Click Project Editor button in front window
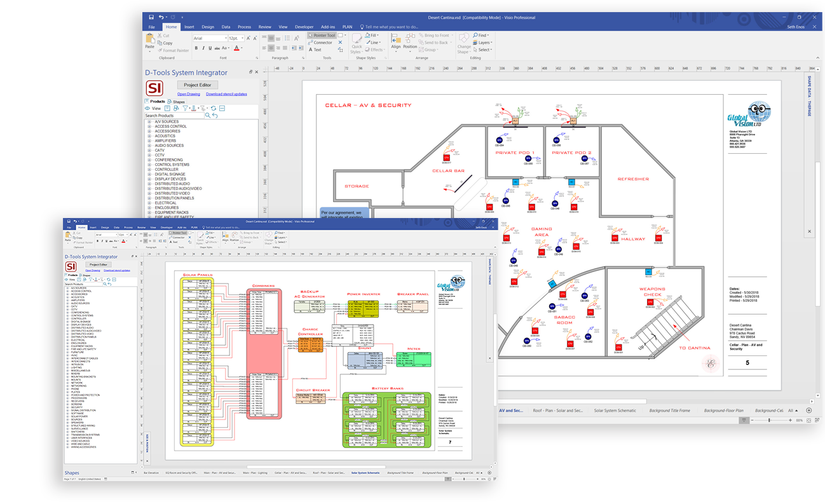Viewport: 825px width, 504px height. tap(99, 264)
